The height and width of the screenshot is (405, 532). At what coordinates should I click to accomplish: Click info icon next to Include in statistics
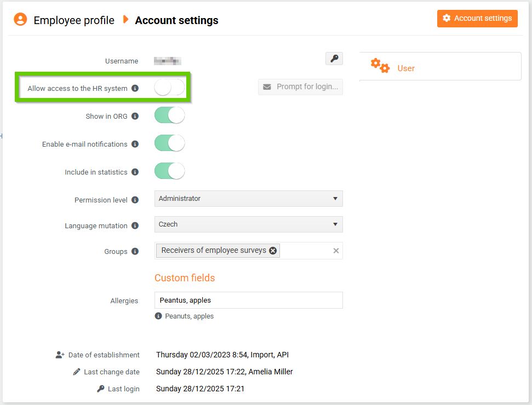point(135,172)
